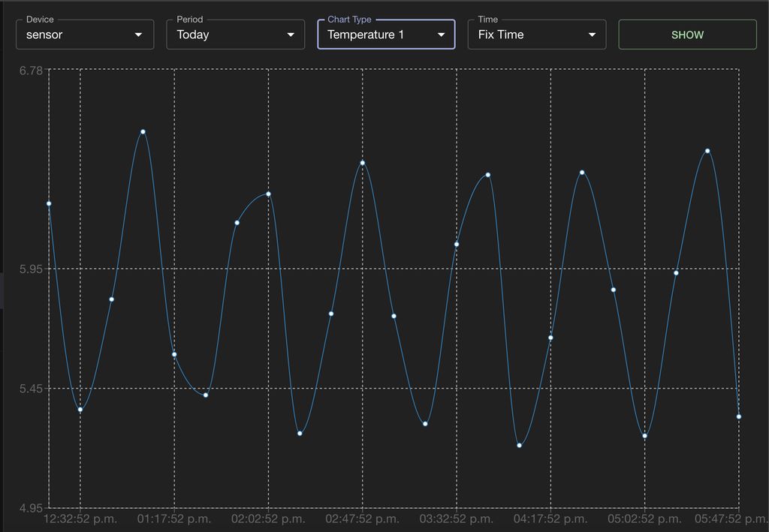The height and width of the screenshot is (532, 769).
Task: Select the highest peak data point on chart
Action: 143,132
